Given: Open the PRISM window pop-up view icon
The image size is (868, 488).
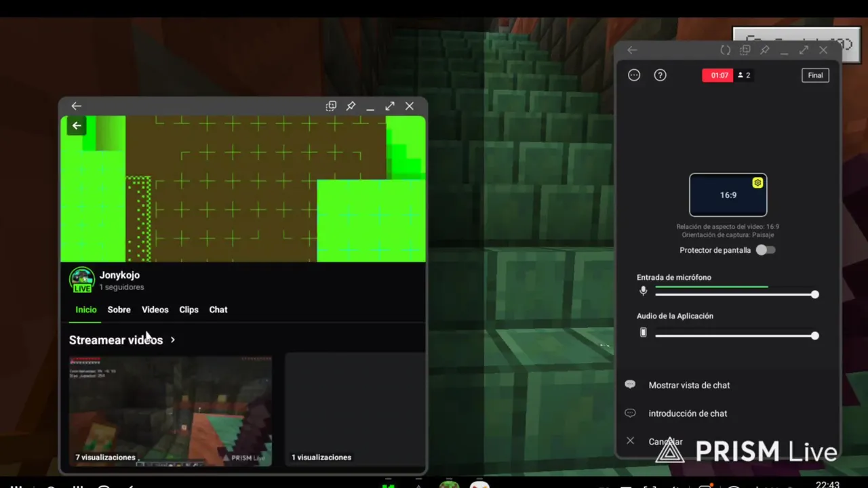Looking at the screenshot, I should pos(745,50).
